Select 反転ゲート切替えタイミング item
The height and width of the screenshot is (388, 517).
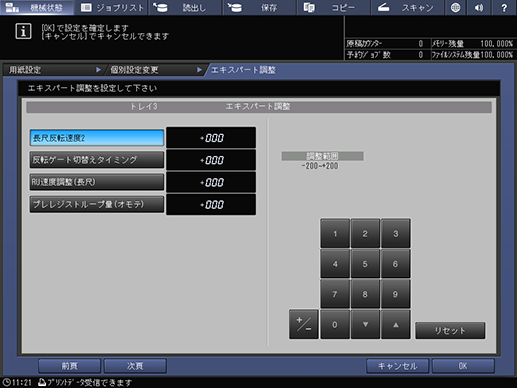tap(97, 160)
